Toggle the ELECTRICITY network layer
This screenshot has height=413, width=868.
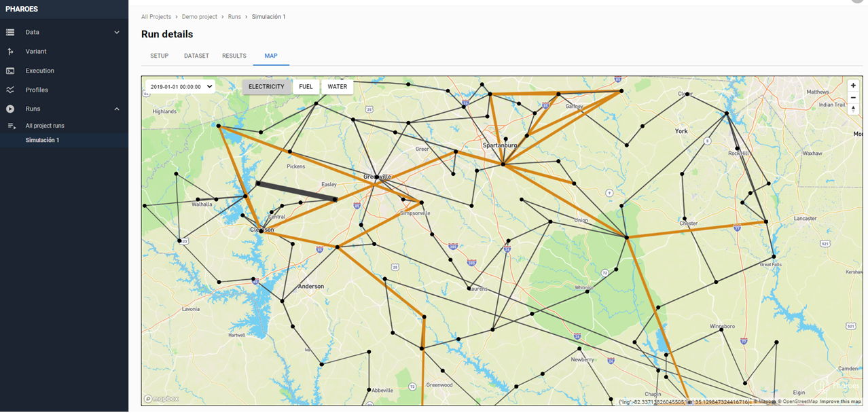[266, 87]
